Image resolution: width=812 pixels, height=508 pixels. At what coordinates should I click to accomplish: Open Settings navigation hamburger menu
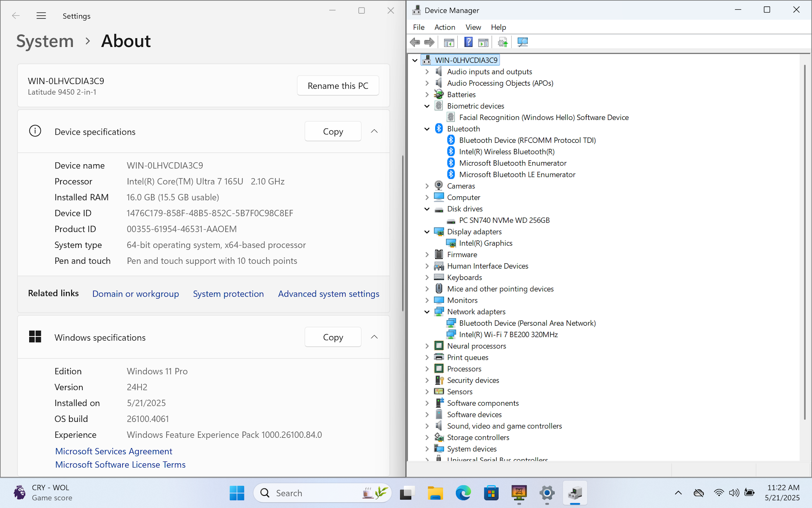coord(41,16)
